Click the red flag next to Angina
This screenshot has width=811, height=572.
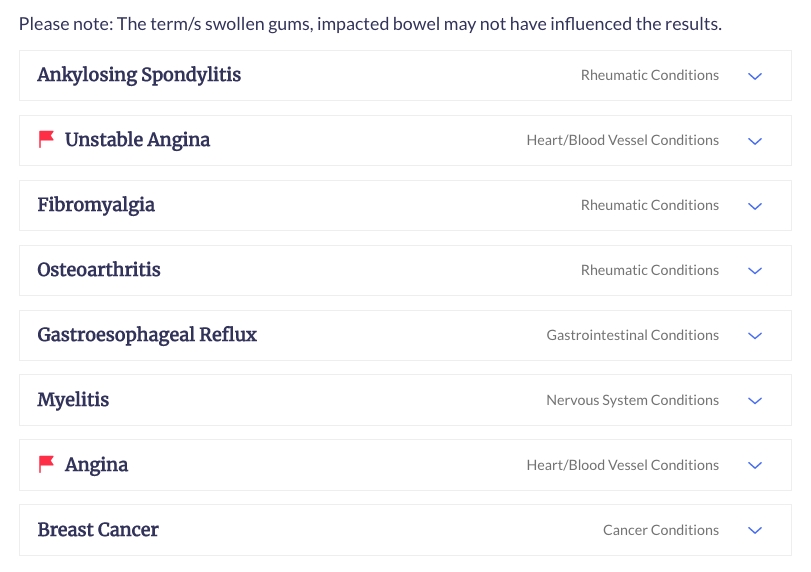coord(47,464)
